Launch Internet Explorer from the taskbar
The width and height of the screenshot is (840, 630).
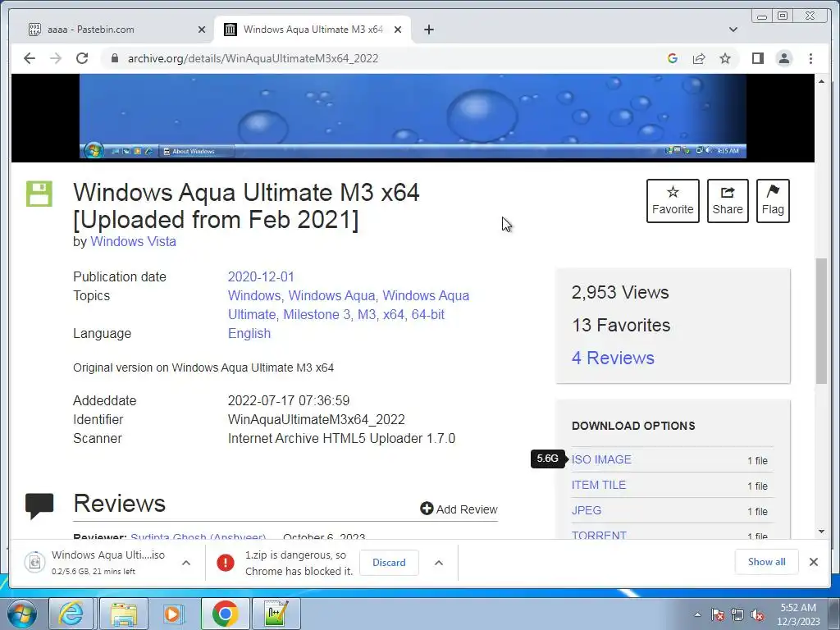click(x=71, y=614)
